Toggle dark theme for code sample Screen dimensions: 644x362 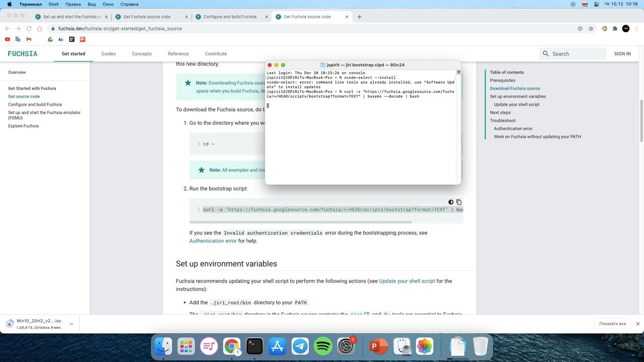(x=451, y=202)
